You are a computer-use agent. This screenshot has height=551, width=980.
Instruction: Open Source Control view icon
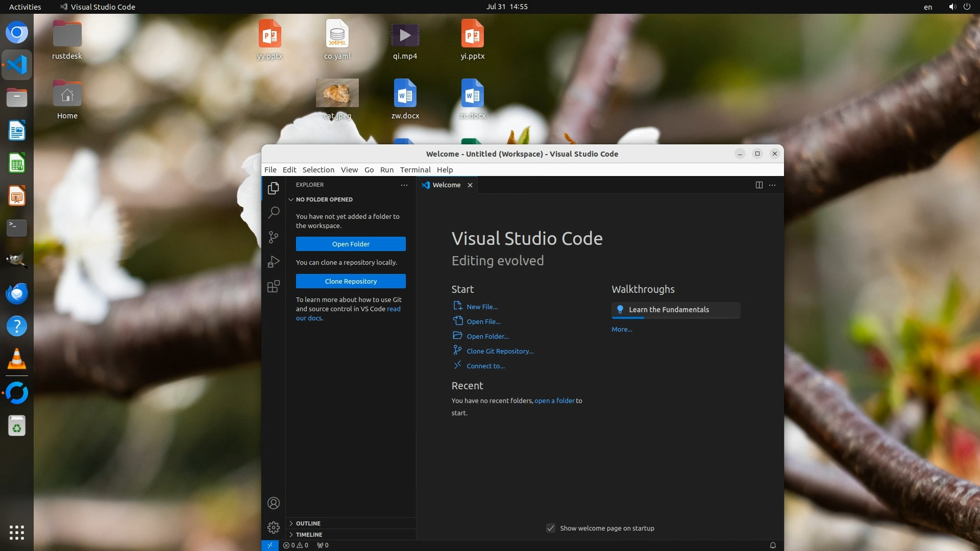point(274,237)
